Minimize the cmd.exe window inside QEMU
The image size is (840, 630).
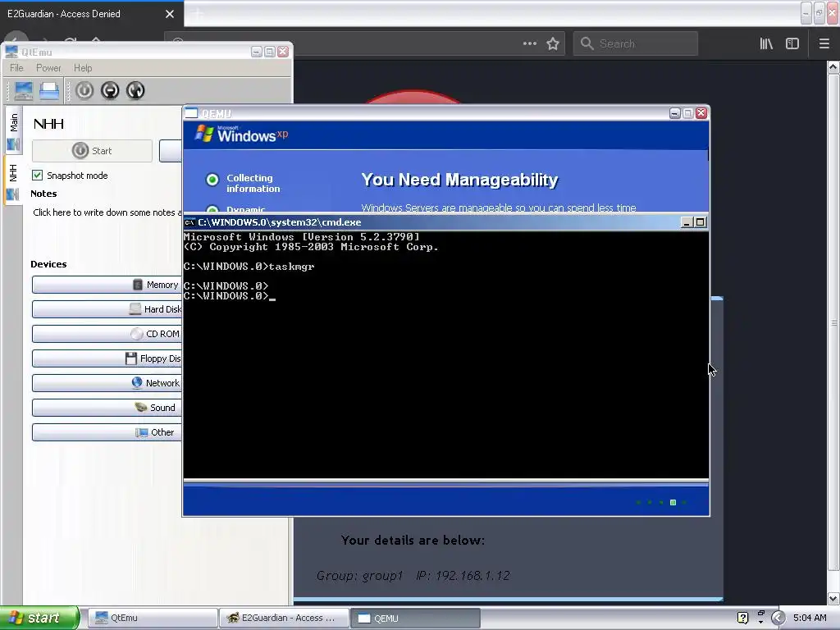tap(687, 222)
